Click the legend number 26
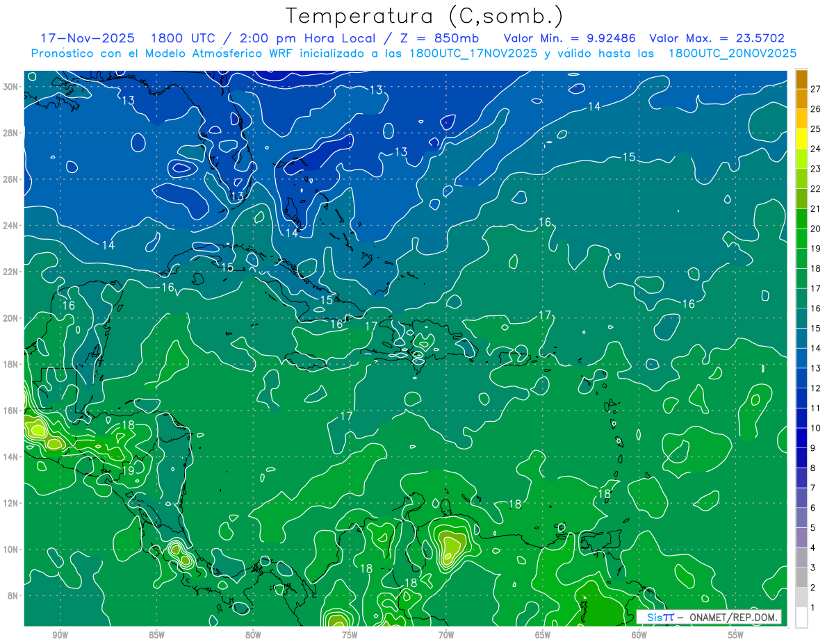The height and width of the screenshot is (644, 834). pyautogui.click(x=815, y=109)
